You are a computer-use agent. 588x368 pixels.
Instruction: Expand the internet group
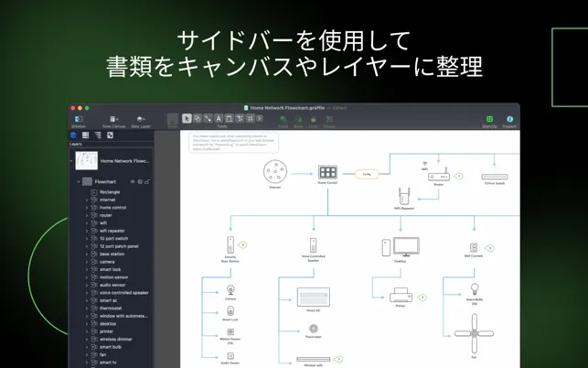click(x=87, y=200)
